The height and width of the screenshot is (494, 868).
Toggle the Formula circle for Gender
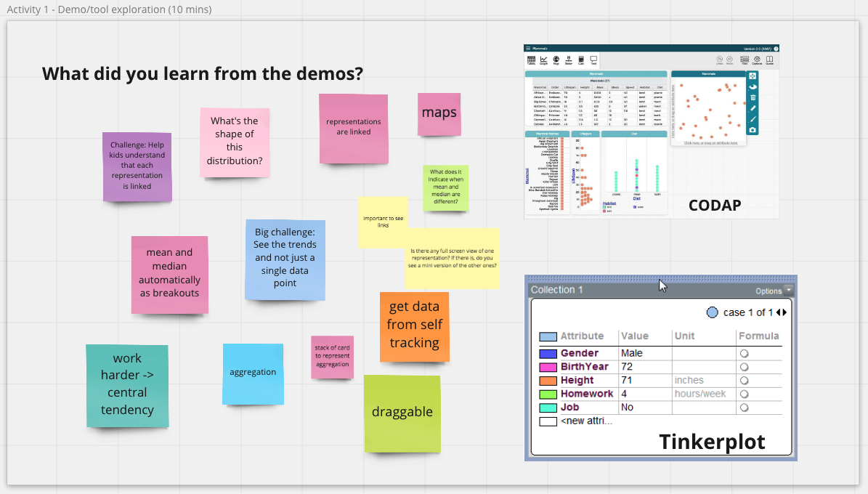click(743, 354)
